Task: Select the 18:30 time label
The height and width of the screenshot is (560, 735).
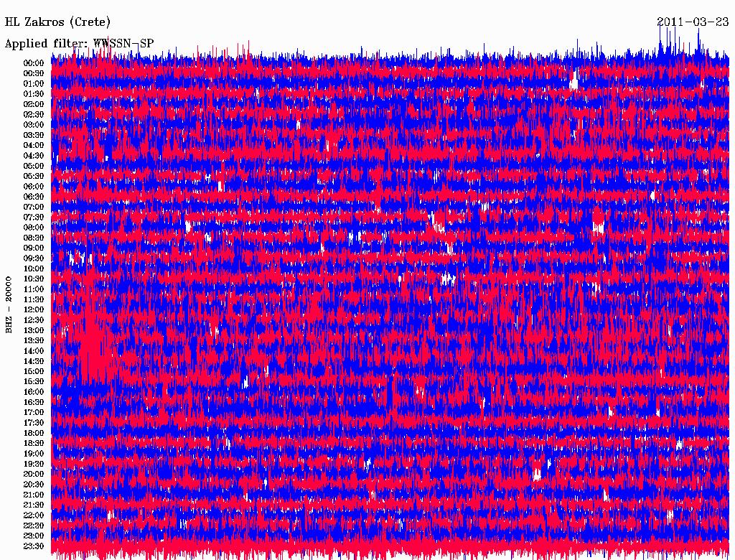Action: point(34,443)
